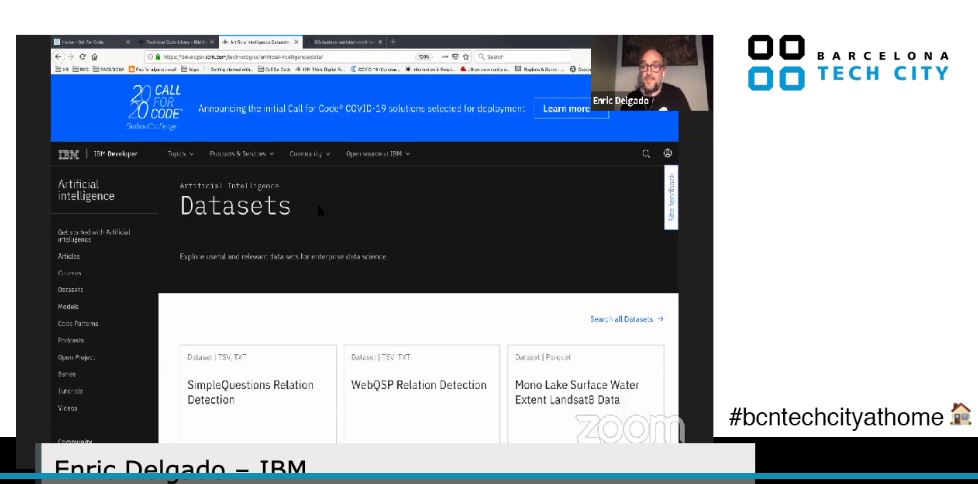This screenshot has width=978, height=484.
Task: Expand the Open source at IBM dropdown
Action: [x=378, y=154]
